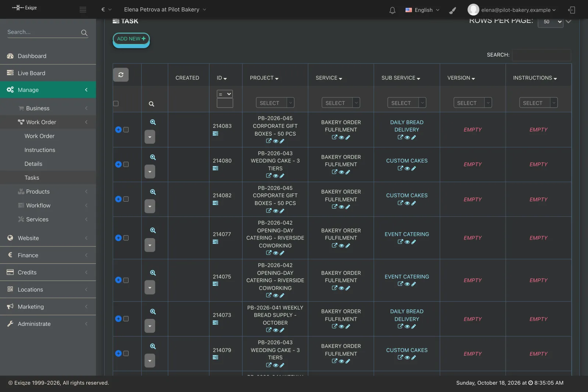This screenshot has height=392, width=588.
Task: Check the row 214075 checkbox
Action: point(126,280)
